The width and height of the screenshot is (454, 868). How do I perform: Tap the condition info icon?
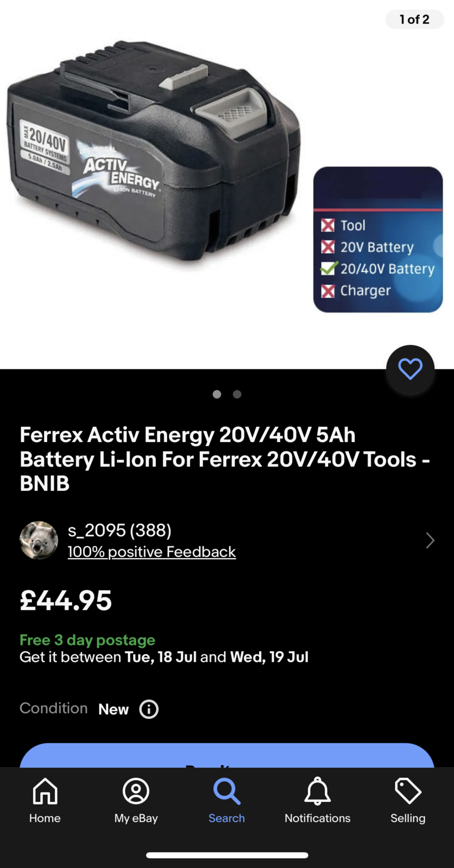pos(149,709)
